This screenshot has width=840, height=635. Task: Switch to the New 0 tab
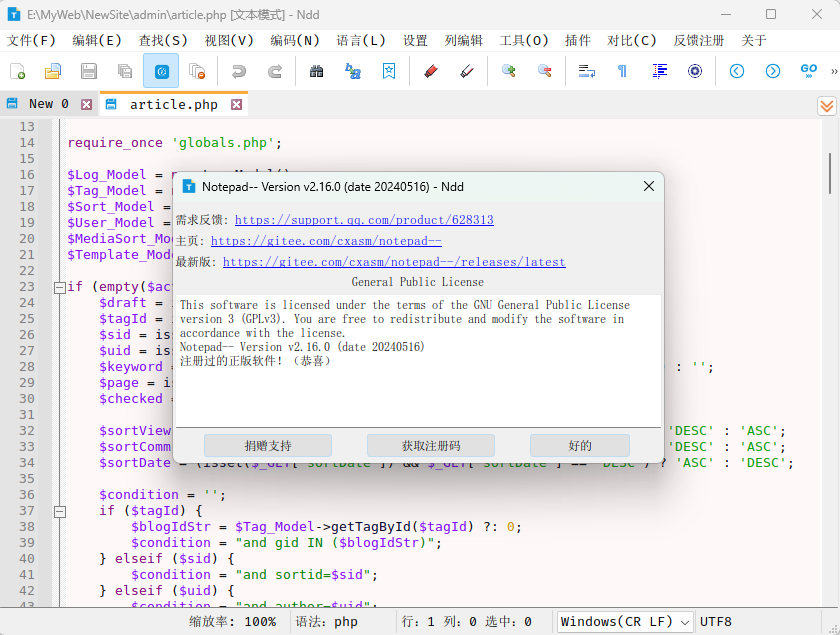tap(49, 104)
